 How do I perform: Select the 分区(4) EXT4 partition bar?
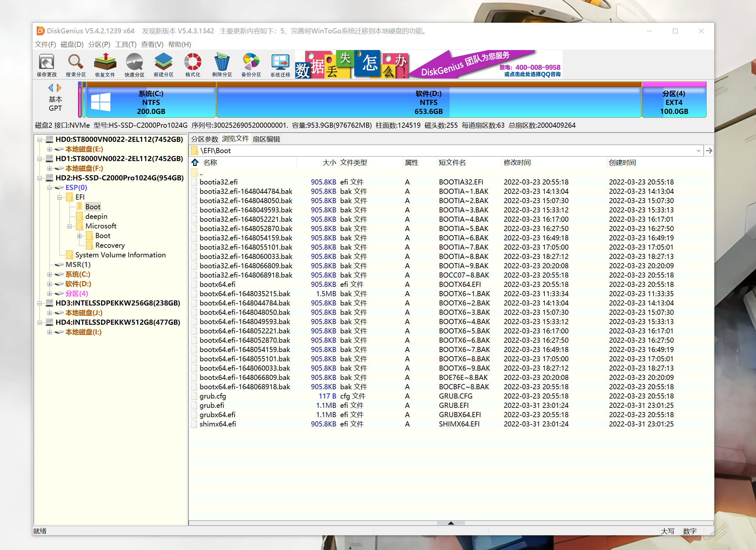pyautogui.click(x=674, y=102)
